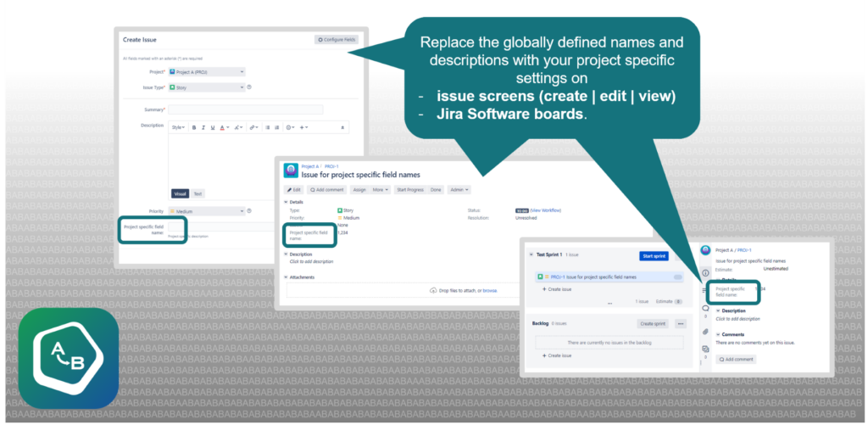Focus the Summary input field

[246, 109]
